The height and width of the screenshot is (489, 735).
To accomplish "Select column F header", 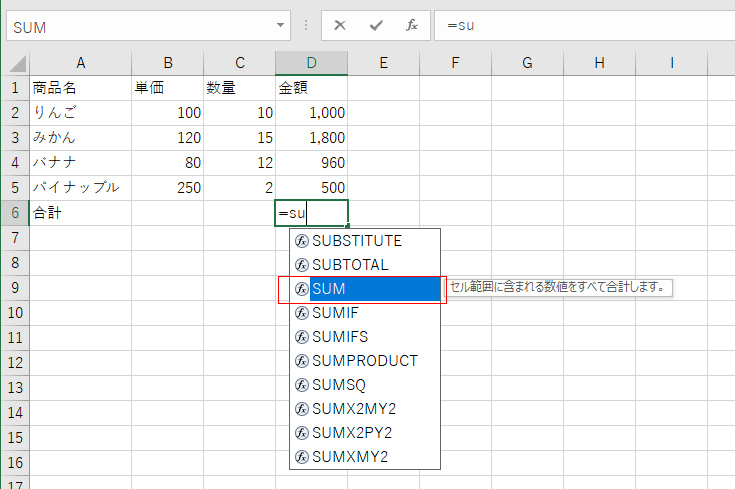I will click(455, 63).
